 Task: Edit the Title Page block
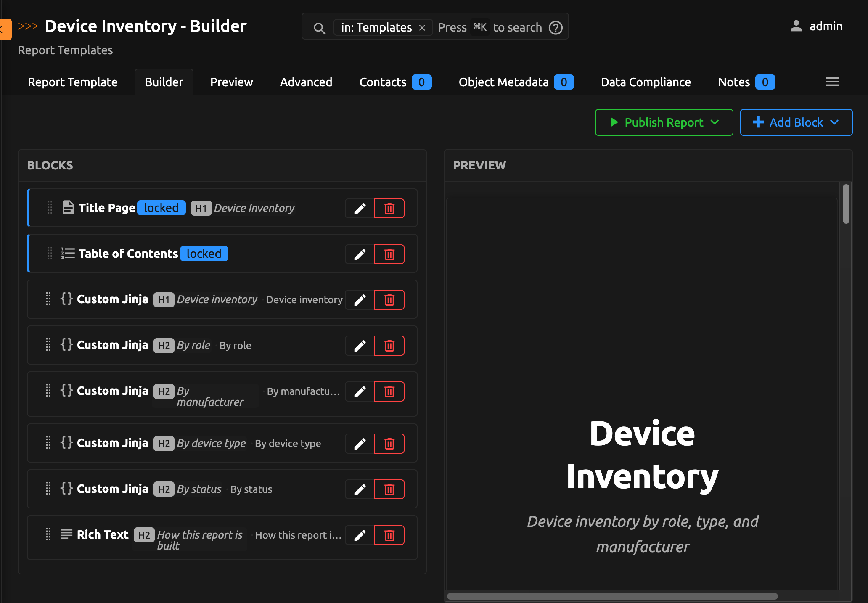360,209
